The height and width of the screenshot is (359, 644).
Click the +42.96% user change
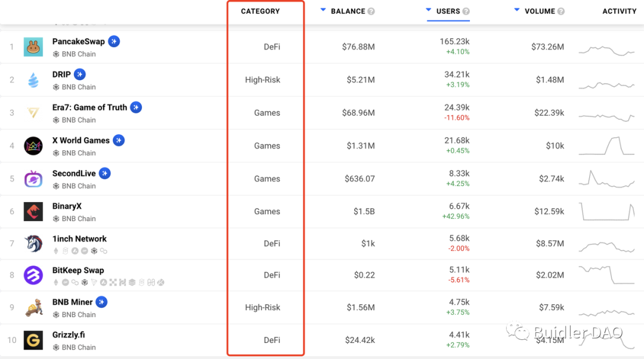click(x=456, y=216)
